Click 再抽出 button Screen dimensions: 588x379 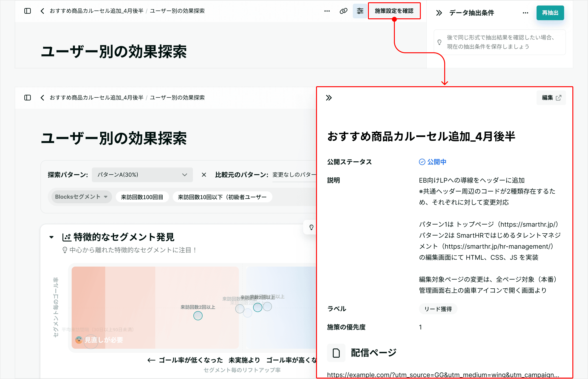point(550,13)
